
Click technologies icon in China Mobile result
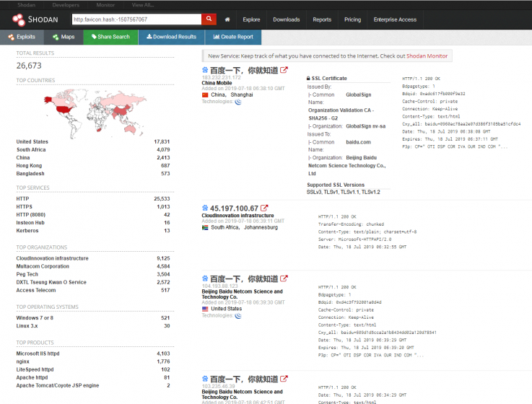(x=238, y=102)
